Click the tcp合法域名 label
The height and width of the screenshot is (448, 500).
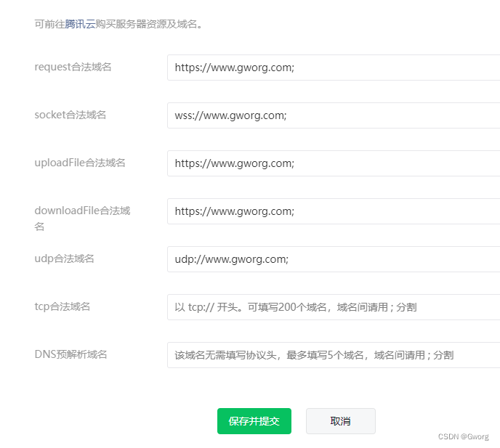click(x=62, y=306)
